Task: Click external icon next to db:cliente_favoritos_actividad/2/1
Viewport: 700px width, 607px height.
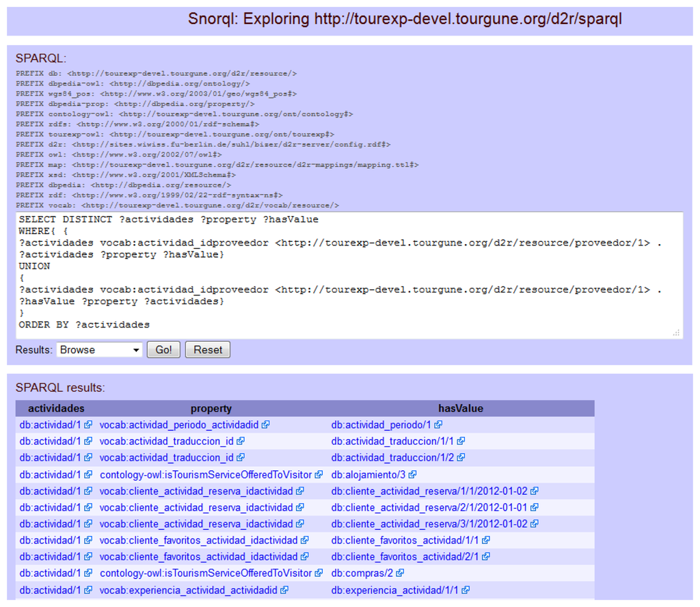Action: click(x=485, y=557)
